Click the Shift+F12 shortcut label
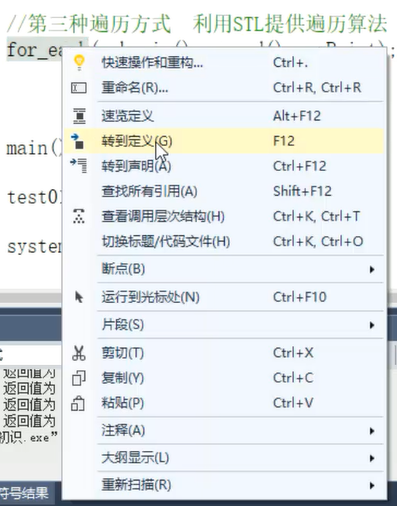The image size is (397, 506). [302, 191]
